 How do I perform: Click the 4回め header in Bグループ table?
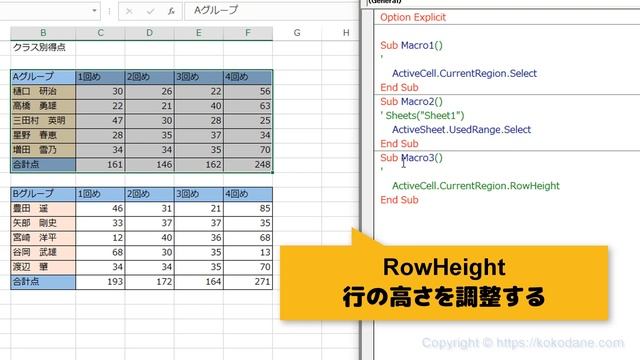click(248, 194)
